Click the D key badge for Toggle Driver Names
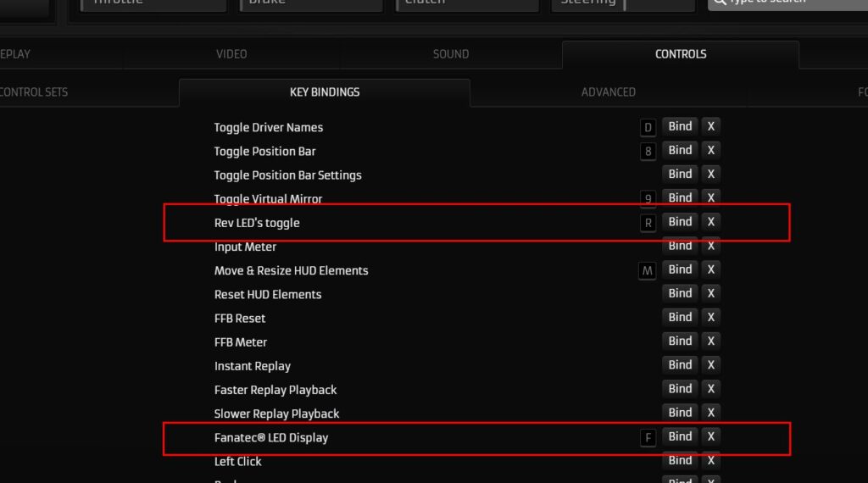This screenshot has height=483, width=868. [x=648, y=128]
